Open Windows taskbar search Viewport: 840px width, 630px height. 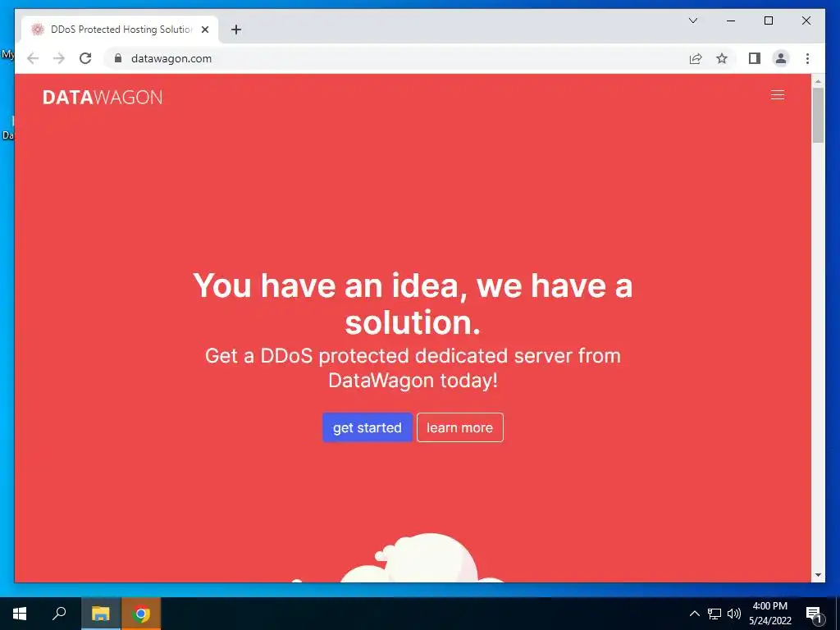(x=59, y=614)
